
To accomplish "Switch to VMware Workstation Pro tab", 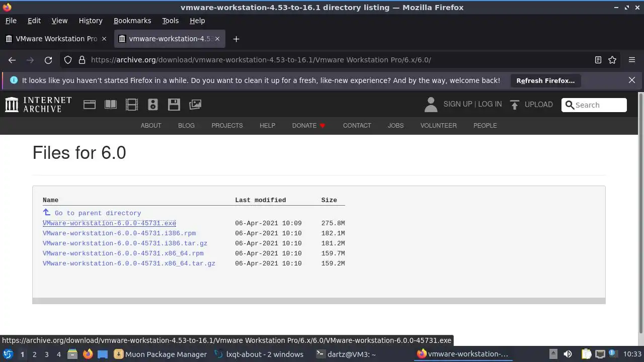I will point(56,39).
